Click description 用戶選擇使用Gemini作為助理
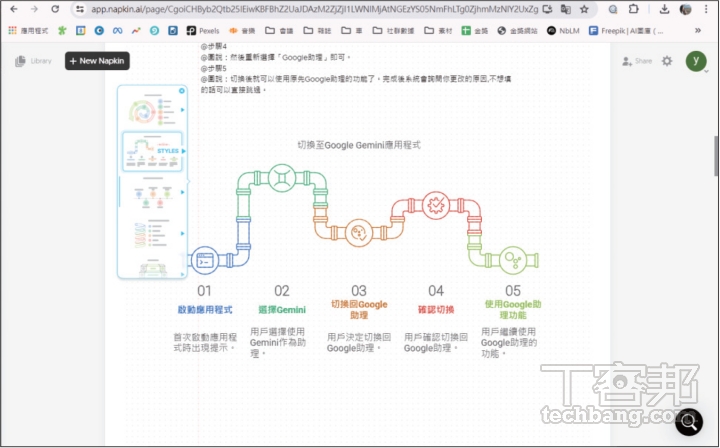 (x=278, y=343)
